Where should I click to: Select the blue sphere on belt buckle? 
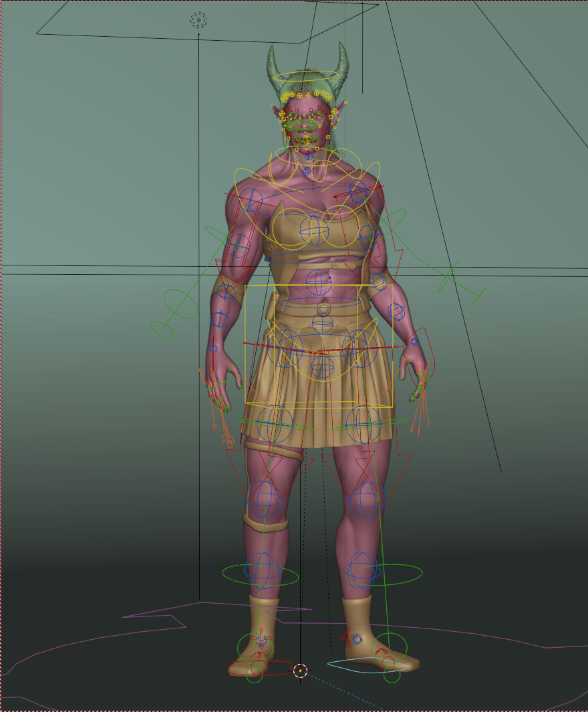pyautogui.click(x=323, y=323)
